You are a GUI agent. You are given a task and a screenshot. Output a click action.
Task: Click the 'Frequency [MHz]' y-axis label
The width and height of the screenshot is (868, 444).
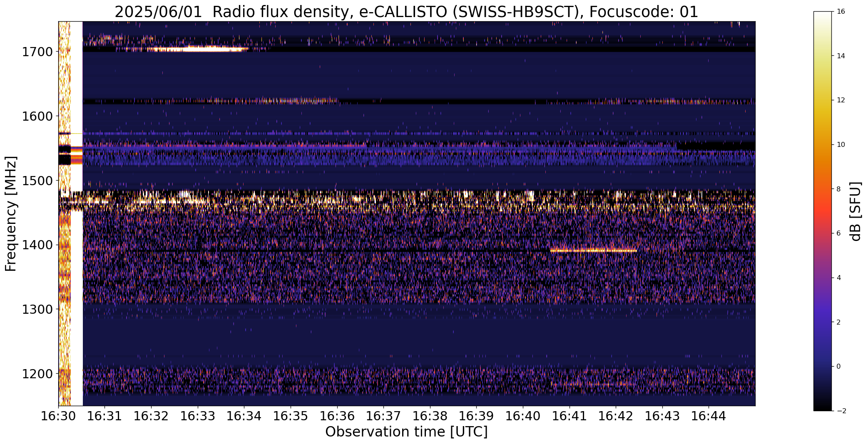(x=11, y=213)
